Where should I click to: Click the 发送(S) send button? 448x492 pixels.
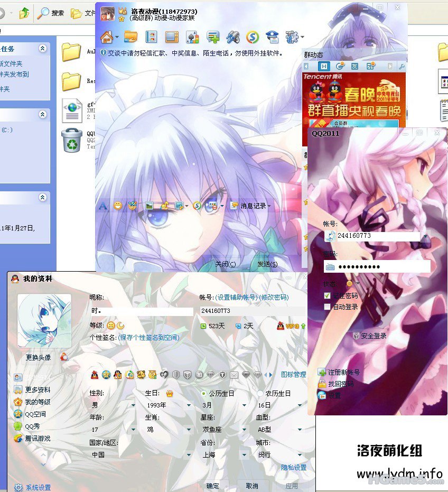[267, 264]
